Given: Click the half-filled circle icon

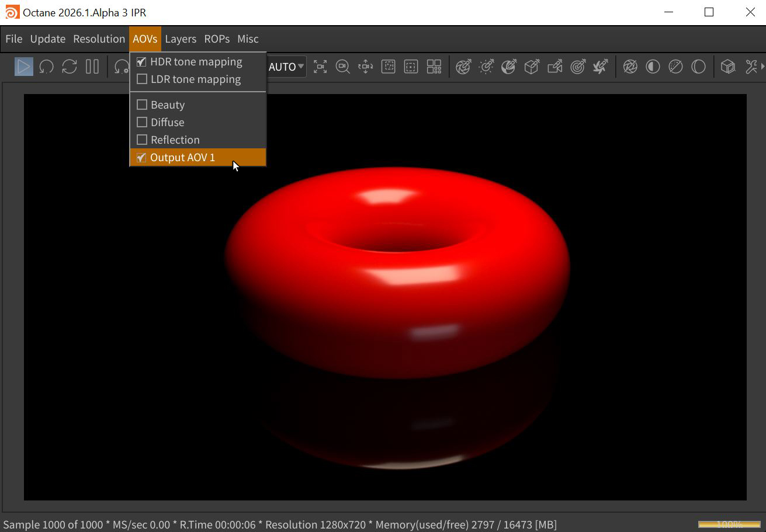Looking at the screenshot, I should pos(653,67).
